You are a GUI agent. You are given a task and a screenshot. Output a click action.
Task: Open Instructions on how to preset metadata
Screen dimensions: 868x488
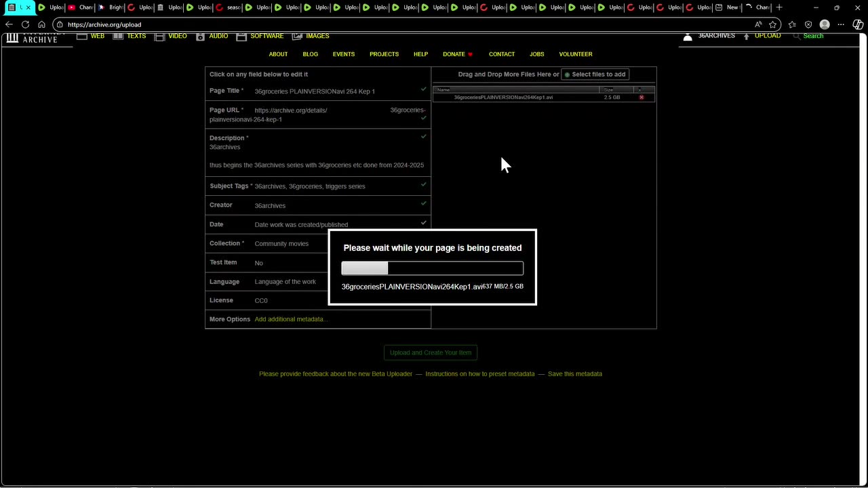click(x=480, y=374)
